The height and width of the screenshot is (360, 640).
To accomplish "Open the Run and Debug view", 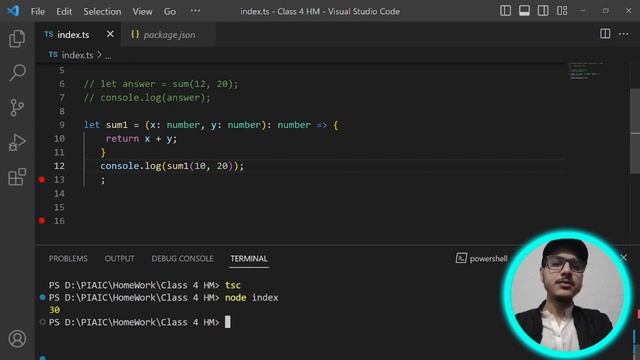I will tap(17, 142).
